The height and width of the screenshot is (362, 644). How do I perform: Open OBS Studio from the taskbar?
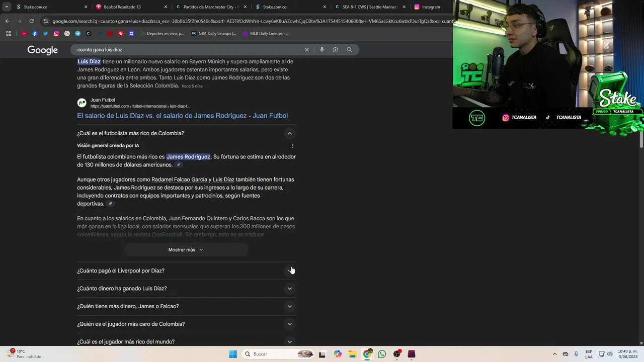click(397, 354)
